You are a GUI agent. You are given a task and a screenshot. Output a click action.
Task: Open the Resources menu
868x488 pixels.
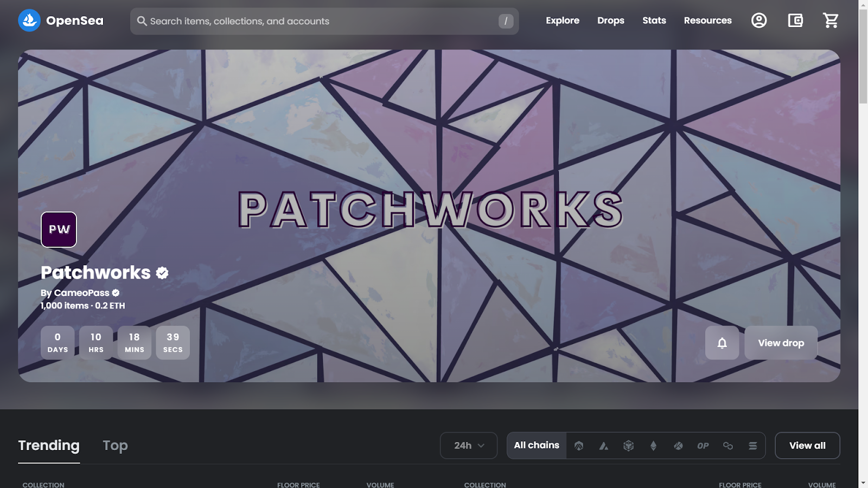(x=708, y=21)
